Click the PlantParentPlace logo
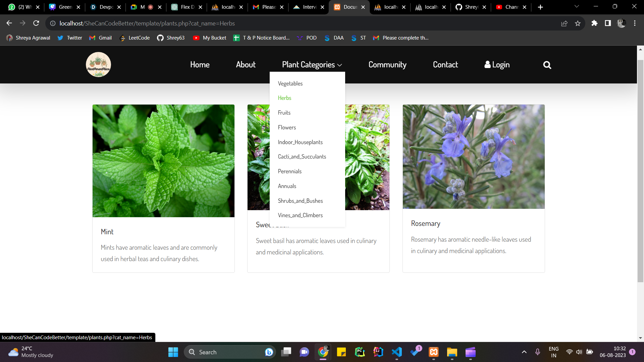The height and width of the screenshot is (362, 644). click(98, 64)
